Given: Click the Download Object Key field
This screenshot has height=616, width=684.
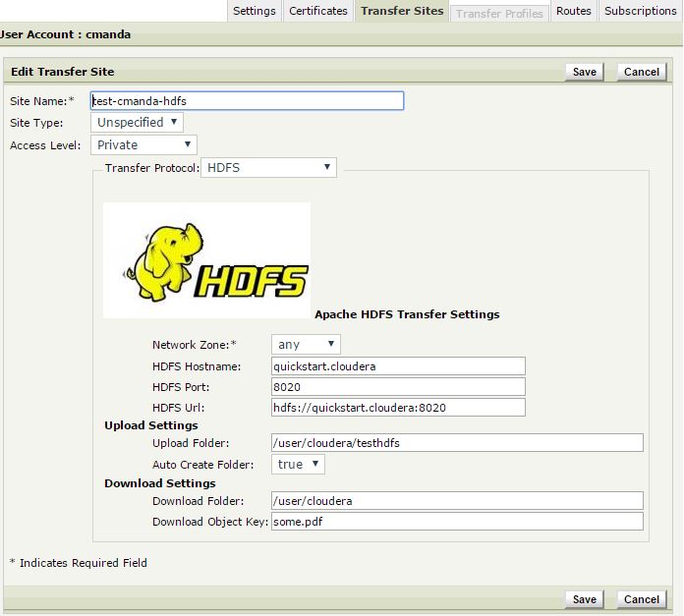Looking at the screenshot, I should (457, 522).
